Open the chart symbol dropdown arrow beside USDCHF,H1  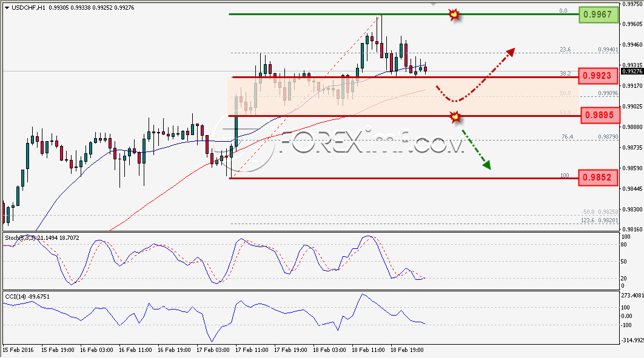point(7,8)
